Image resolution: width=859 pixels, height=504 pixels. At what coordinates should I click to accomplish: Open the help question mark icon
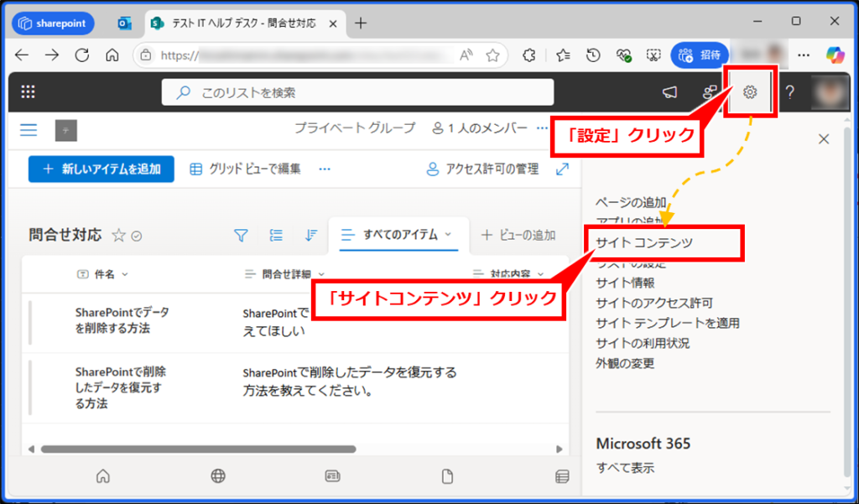click(789, 92)
